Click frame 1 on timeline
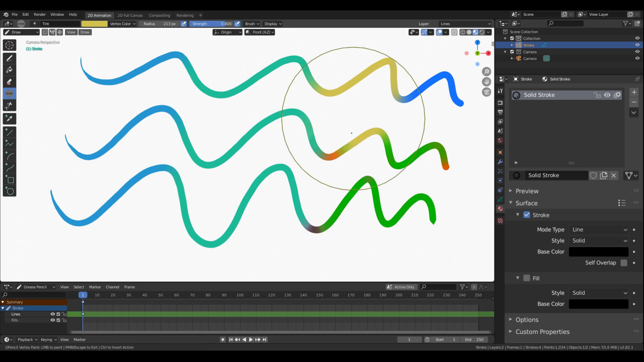Viewport: 644px width, 362px height. pyautogui.click(x=83, y=295)
